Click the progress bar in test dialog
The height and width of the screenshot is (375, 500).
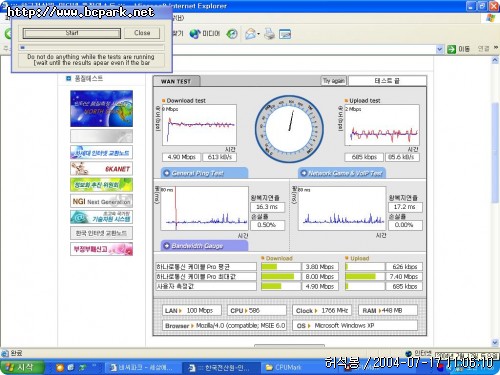(92, 48)
